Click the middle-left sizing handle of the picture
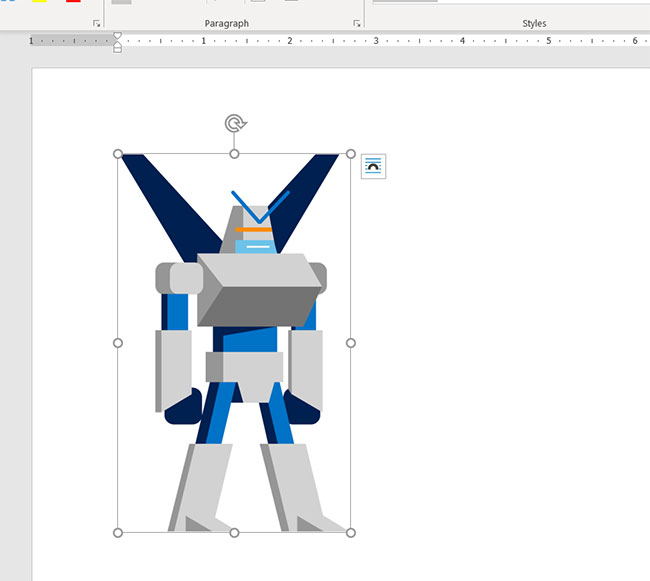 tap(118, 343)
